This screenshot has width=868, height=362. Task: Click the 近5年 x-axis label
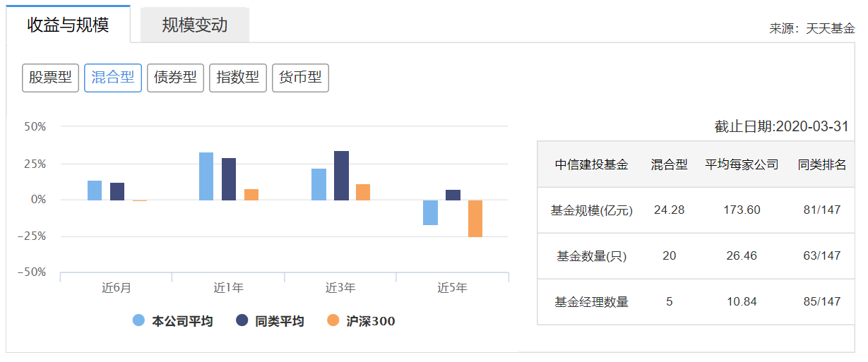452,288
